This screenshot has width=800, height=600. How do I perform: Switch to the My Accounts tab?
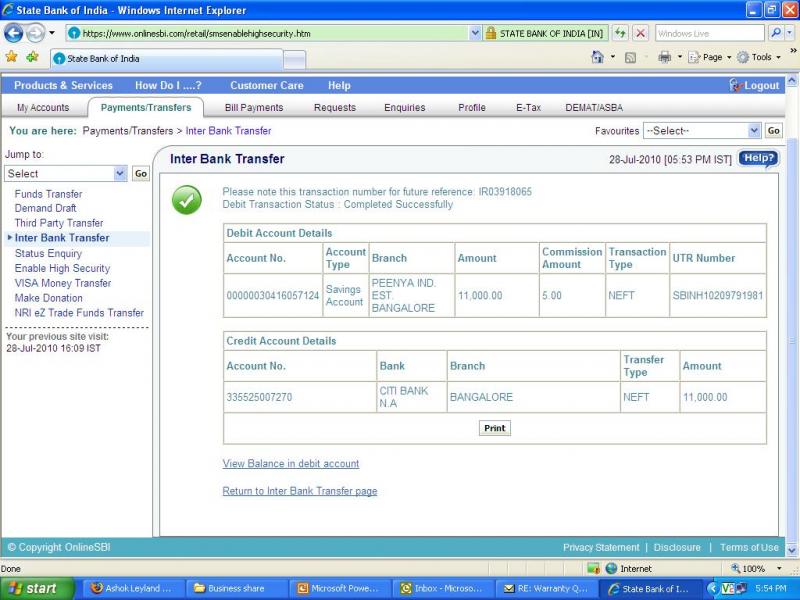(x=43, y=108)
